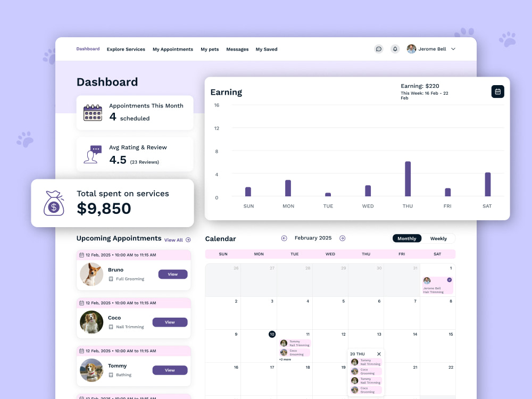
Task: Click the Nail Trimming service icon under Coco
Action: point(111,327)
